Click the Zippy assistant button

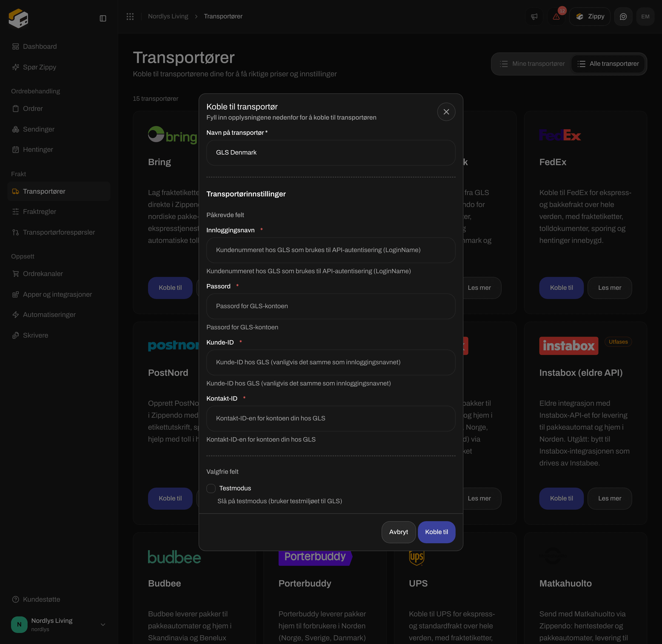tap(590, 16)
